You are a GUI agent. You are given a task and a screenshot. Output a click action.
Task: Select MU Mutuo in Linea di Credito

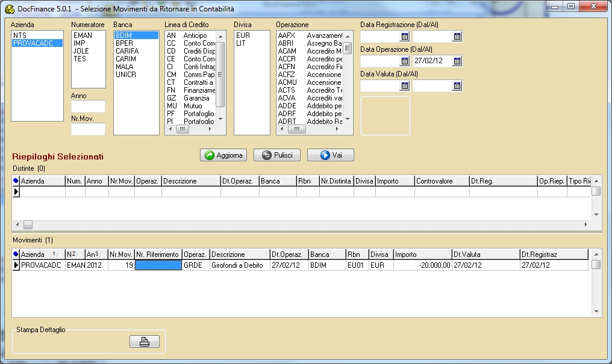pos(190,106)
